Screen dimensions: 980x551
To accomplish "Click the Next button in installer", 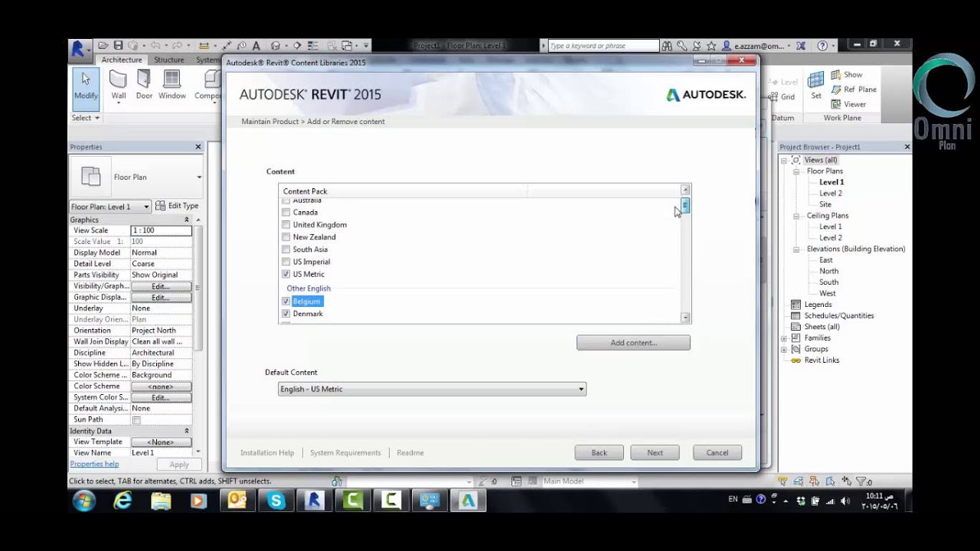I will pos(655,452).
